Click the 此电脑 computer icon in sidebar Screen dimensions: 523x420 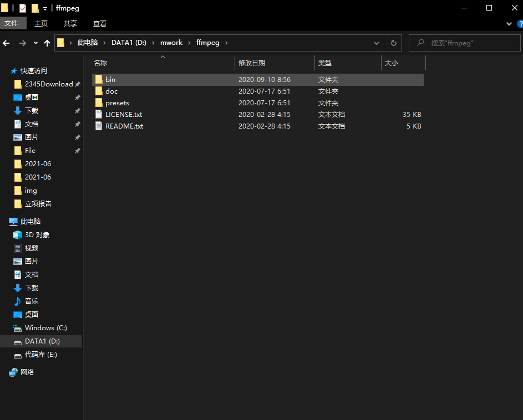coord(13,221)
